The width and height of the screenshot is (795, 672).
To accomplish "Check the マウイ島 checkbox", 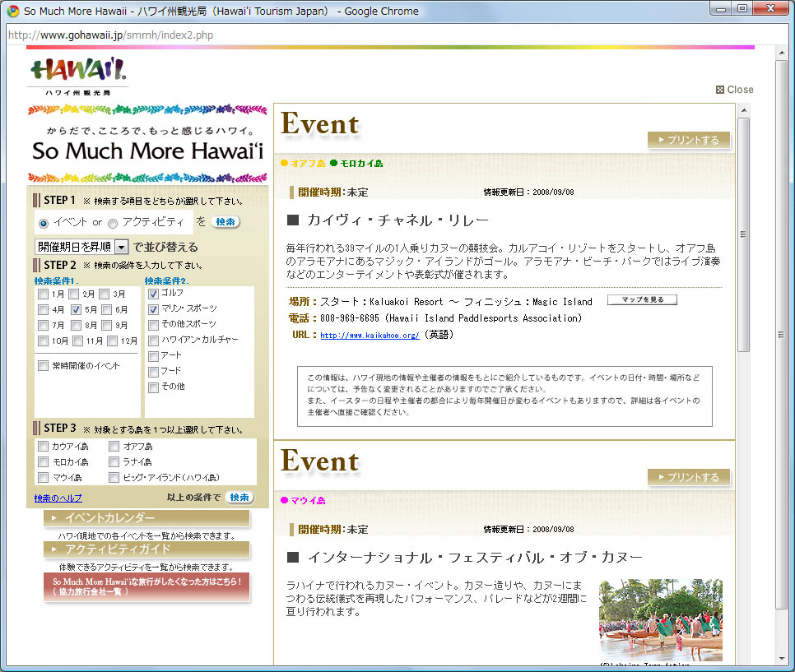I will click(x=43, y=477).
